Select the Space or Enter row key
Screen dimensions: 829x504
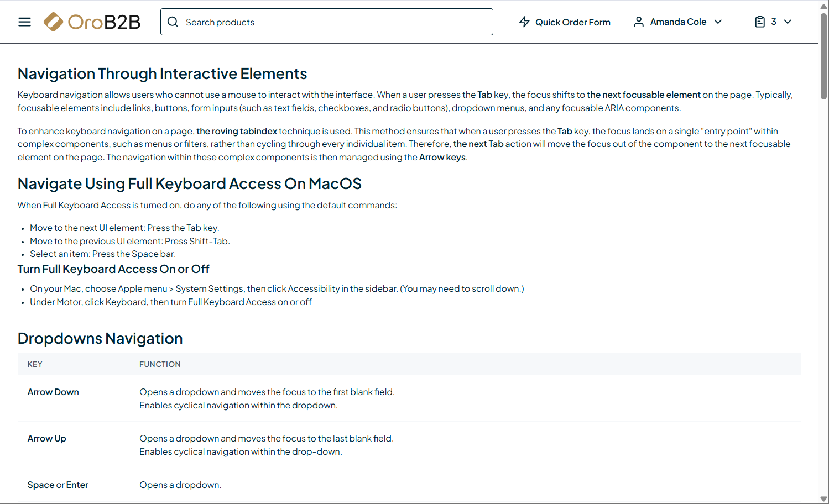[58, 485]
